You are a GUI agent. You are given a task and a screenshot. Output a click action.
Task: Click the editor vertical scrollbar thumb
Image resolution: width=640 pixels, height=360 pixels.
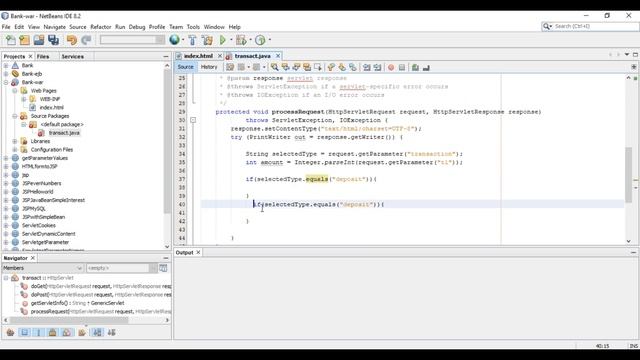628,175
